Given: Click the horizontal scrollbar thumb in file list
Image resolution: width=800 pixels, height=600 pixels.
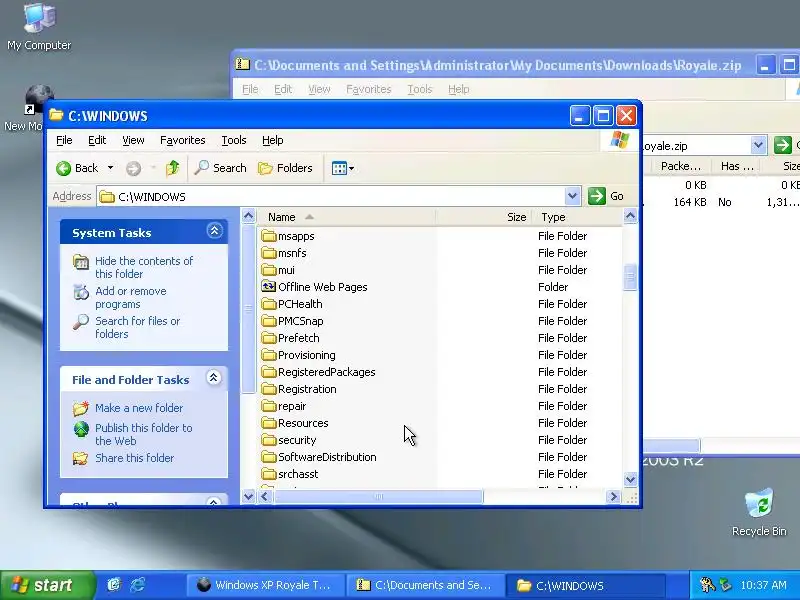Looking at the screenshot, I should tap(378, 496).
